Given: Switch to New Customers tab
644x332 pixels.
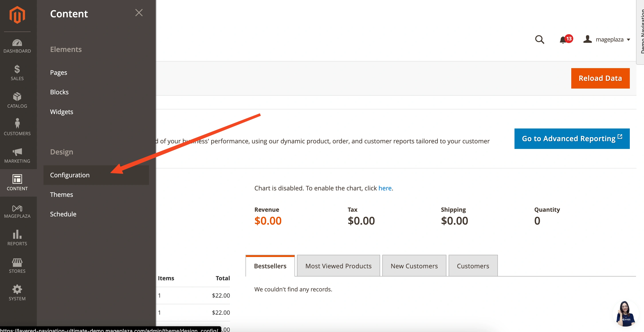Looking at the screenshot, I should coord(414,266).
